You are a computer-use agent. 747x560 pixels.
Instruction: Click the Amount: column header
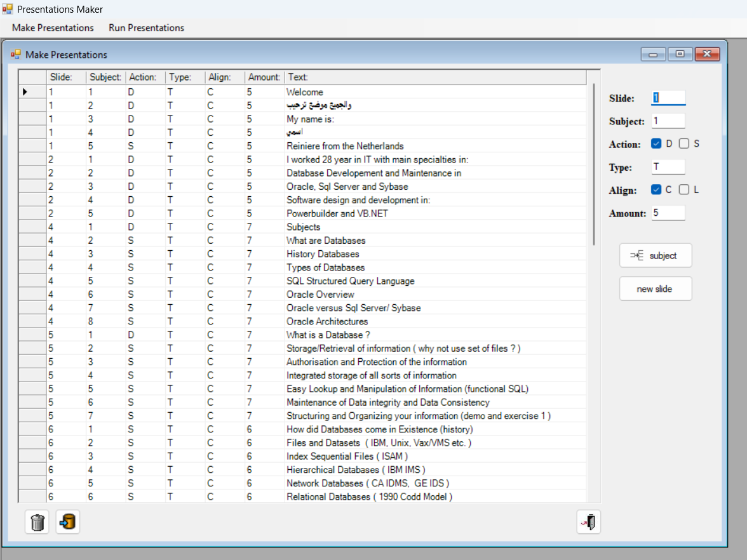(x=264, y=77)
